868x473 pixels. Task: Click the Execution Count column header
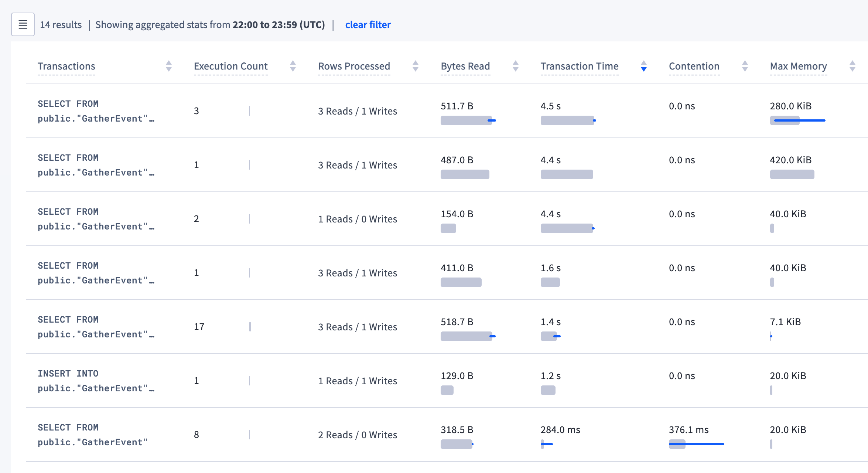230,67
